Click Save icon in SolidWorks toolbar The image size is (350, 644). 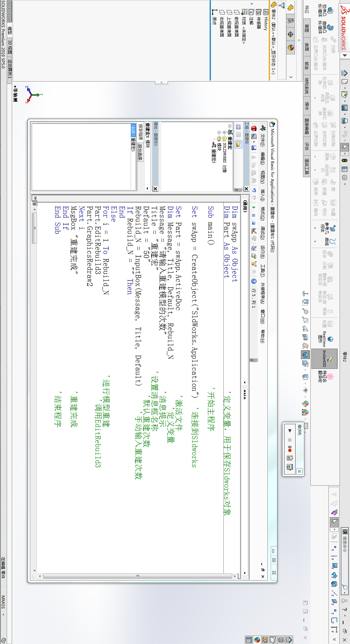click(x=344, y=108)
